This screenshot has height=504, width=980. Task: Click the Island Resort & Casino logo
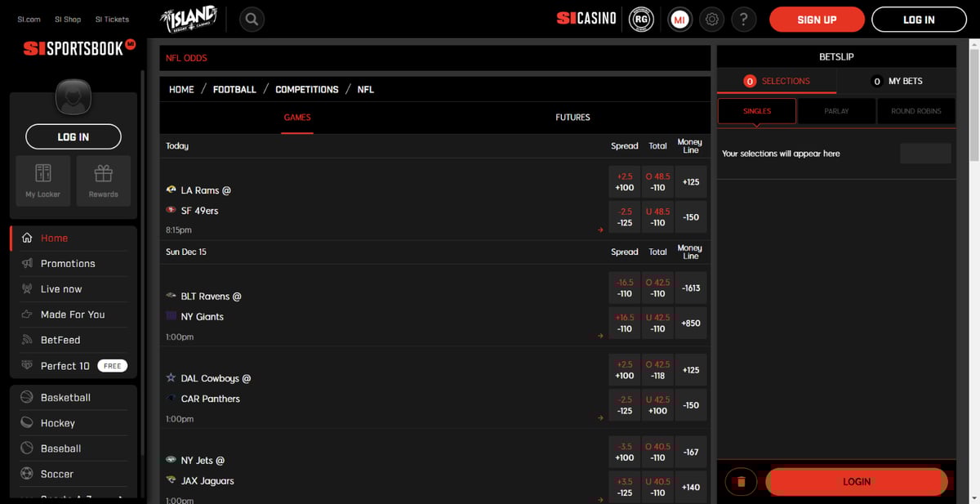(x=189, y=19)
